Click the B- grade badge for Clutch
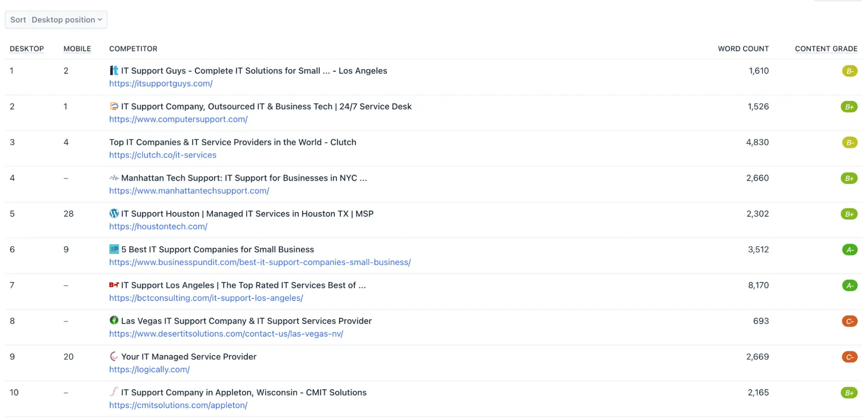 849,142
